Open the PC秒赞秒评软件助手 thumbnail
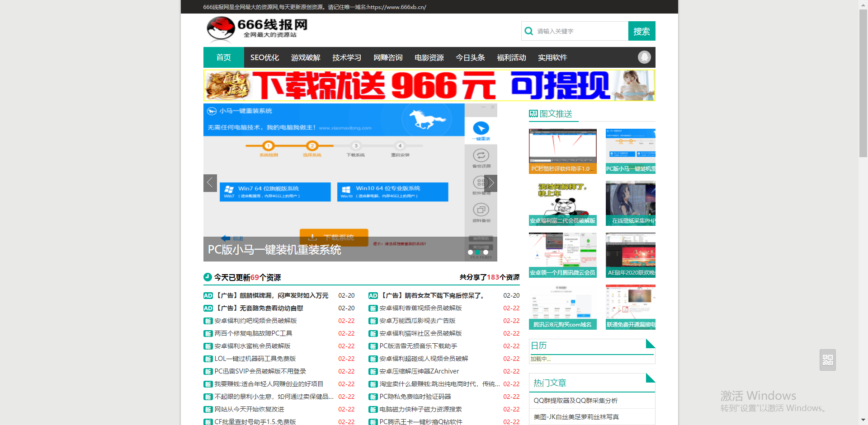The width and height of the screenshot is (868, 425). (562, 151)
